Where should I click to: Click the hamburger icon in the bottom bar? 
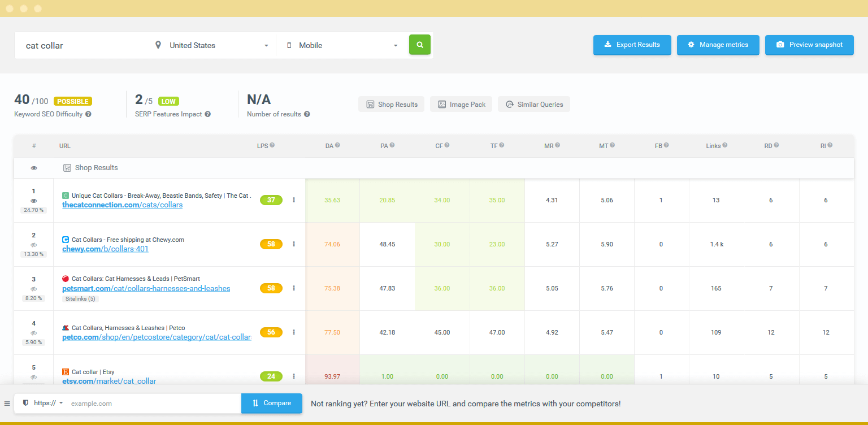coord(7,403)
